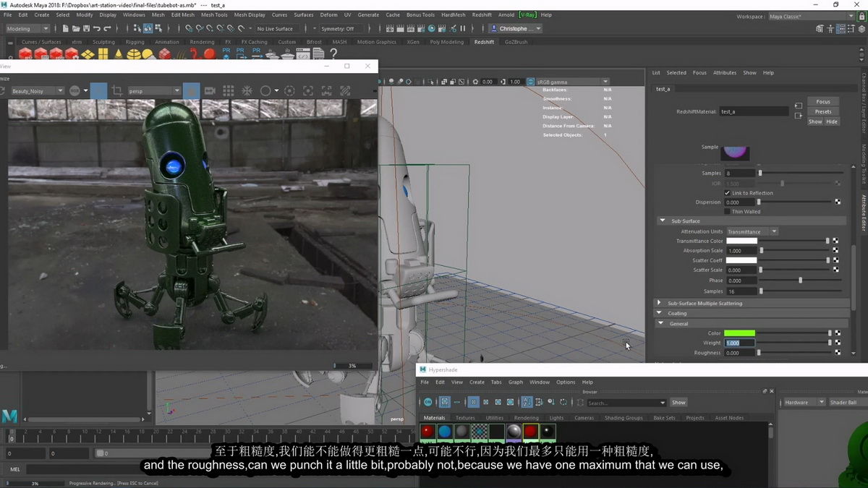Viewport: 868px width, 488px height.
Task: Click the Hide button in Attribute Editor
Action: [x=832, y=121]
